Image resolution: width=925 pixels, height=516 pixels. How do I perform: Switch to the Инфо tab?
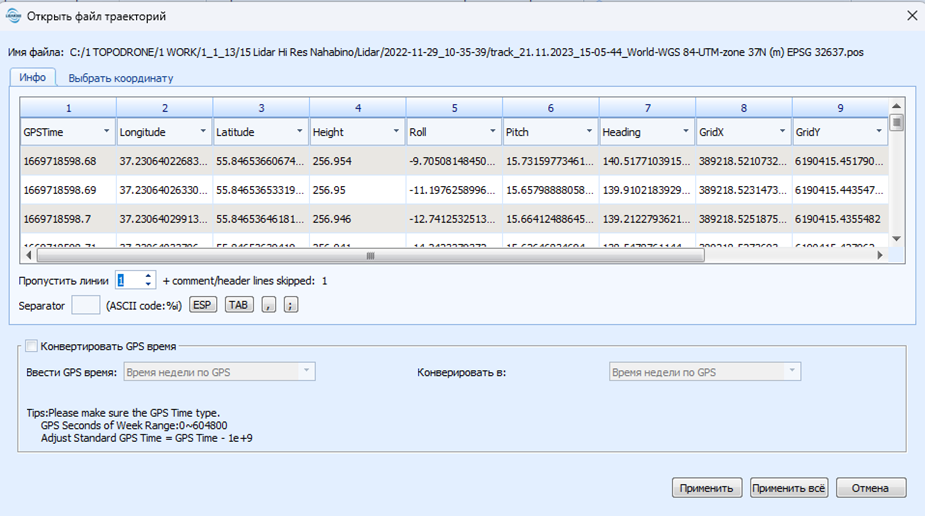click(32, 77)
